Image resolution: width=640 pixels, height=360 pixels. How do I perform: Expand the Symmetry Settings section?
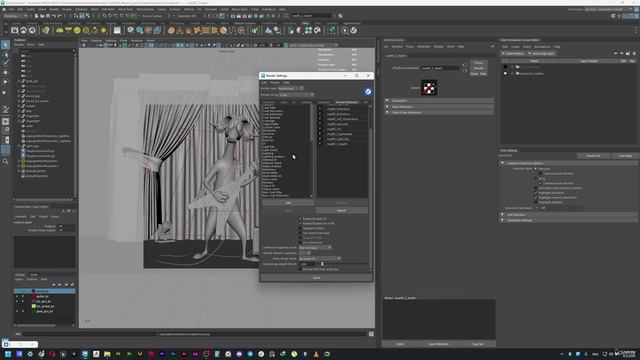point(569,220)
